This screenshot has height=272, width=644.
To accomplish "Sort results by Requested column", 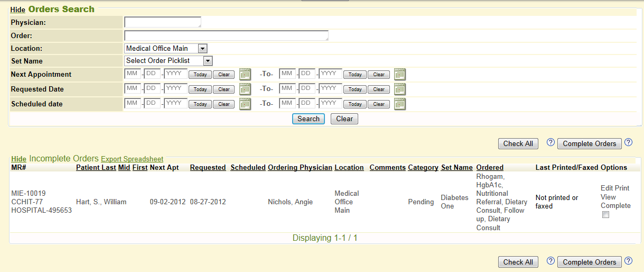I will click(x=208, y=168).
